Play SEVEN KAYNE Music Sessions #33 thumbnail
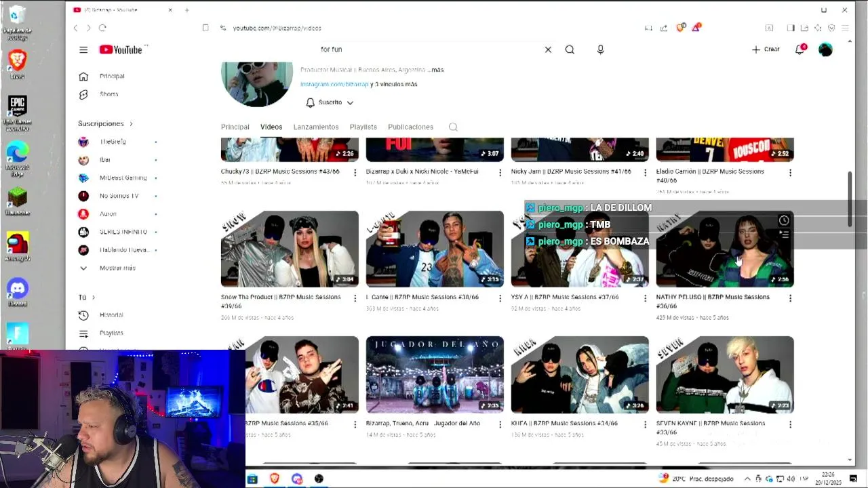The height and width of the screenshot is (488, 868). pyautogui.click(x=725, y=375)
